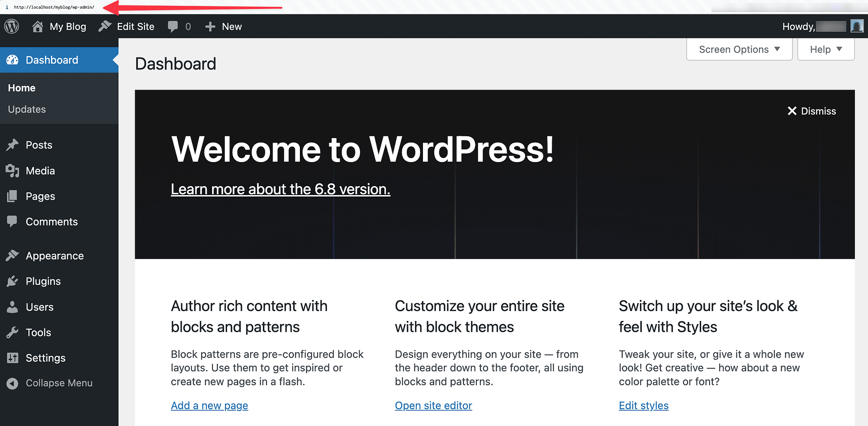The image size is (868, 426).
Task: Dismiss the Welcome to WordPress panel
Action: pyautogui.click(x=811, y=111)
